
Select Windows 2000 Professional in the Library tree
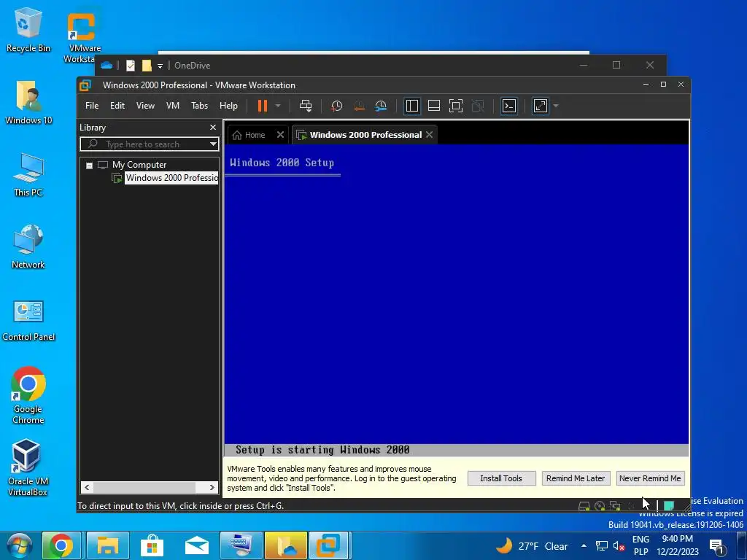(x=171, y=178)
